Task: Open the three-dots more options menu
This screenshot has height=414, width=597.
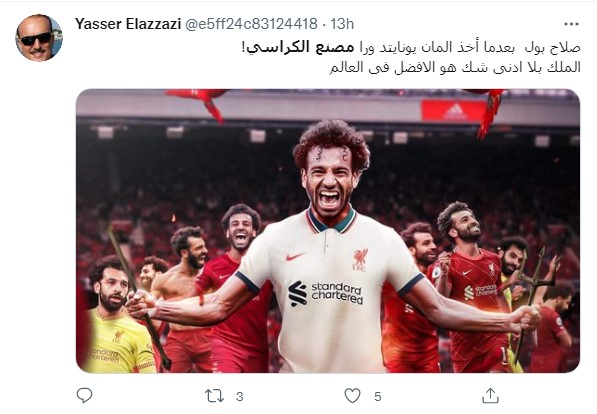Action: coord(571,24)
